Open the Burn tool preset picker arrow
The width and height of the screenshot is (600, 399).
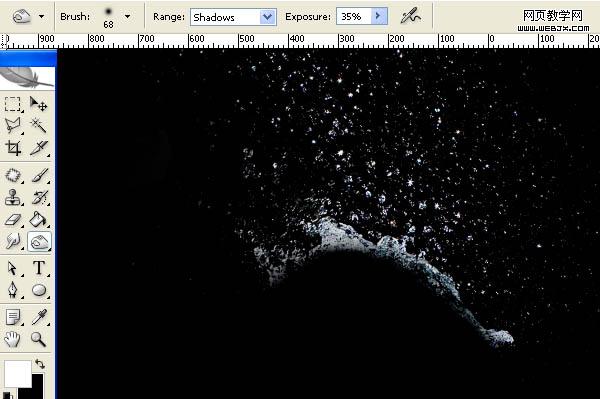pyautogui.click(x=41, y=16)
